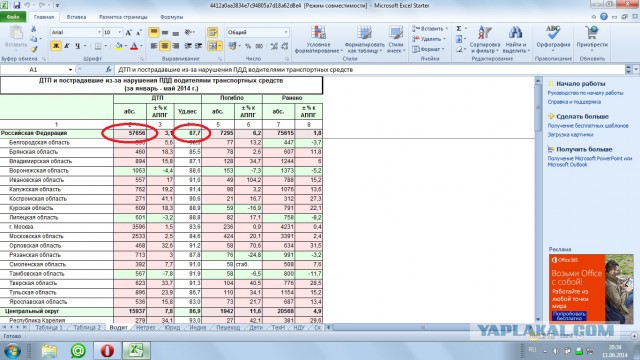Toggle wrap text in alignment group
640x360 pixels.
click(213, 32)
